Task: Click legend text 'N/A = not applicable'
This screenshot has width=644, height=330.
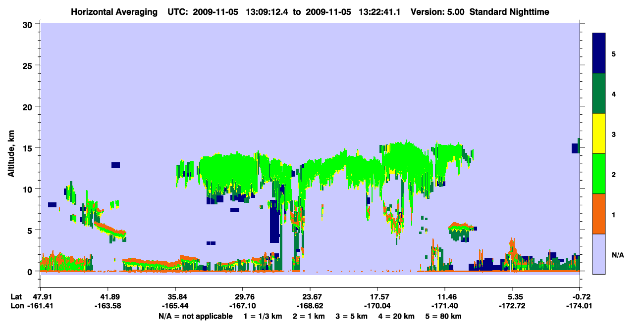Action: coord(195,316)
